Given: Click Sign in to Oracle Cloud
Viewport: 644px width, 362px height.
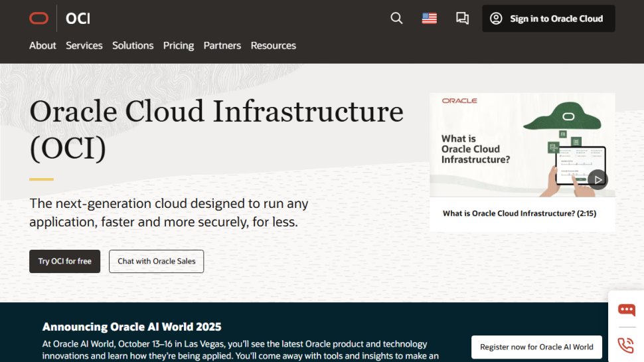Looking at the screenshot, I should click(548, 19).
